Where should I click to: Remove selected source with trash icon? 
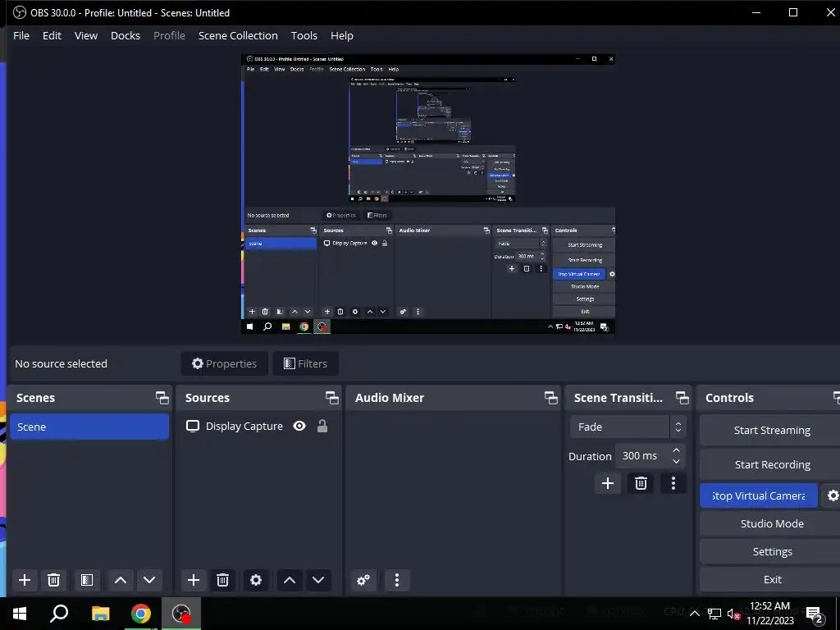tap(222, 580)
